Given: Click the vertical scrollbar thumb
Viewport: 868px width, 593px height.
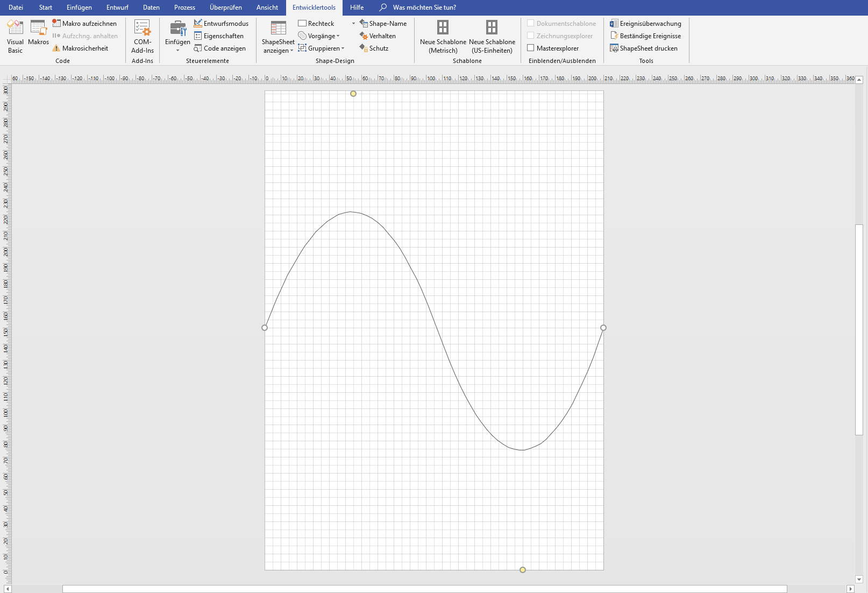Looking at the screenshot, I should point(859,329).
